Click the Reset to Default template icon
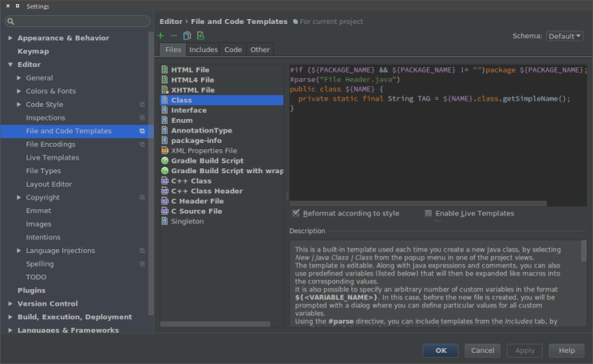The height and width of the screenshot is (364, 593). pos(200,36)
